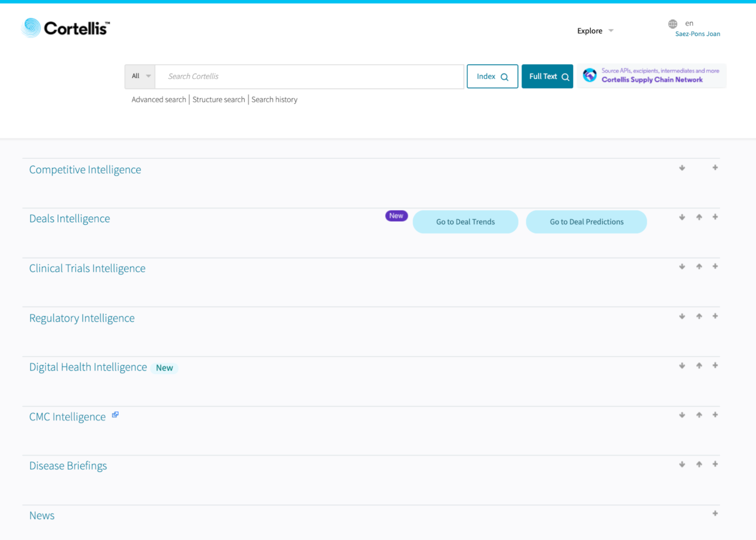Image resolution: width=756 pixels, height=540 pixels.
Task: Expand the CMC Intelligence plus icon
Action: [x=715, y=415]
